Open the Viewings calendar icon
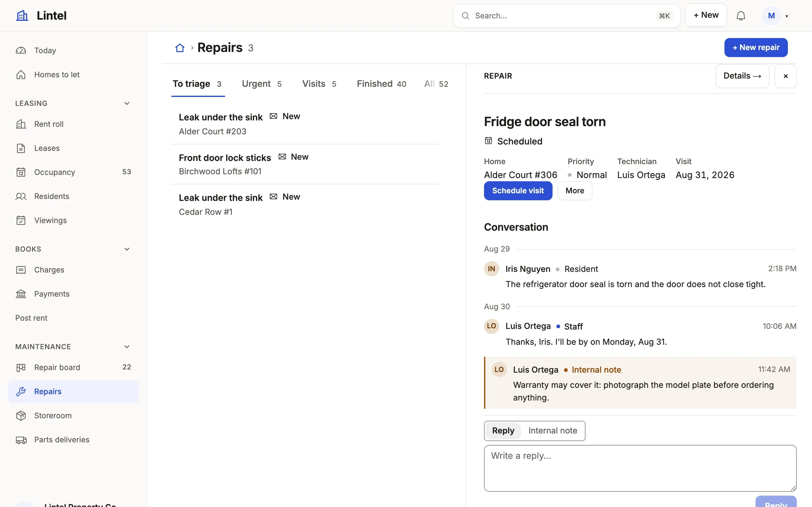The height and width of the screenshot is (507, 812). point(21,220)
